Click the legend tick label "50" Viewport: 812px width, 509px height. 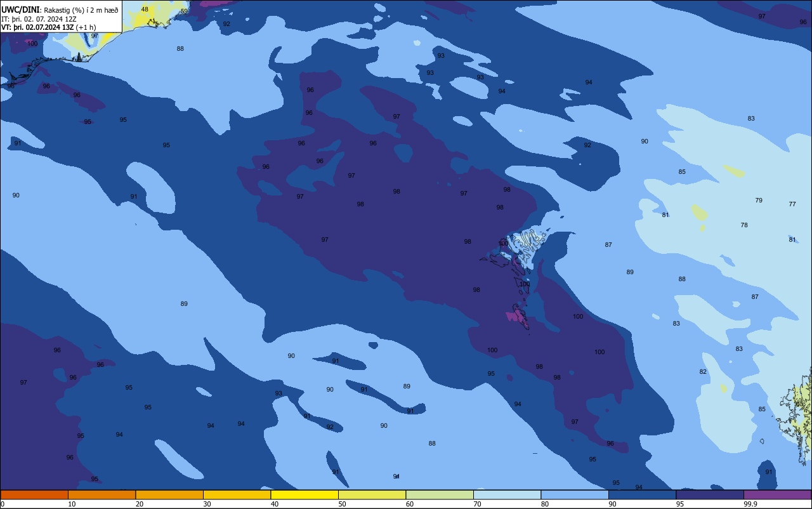(342, 504)
